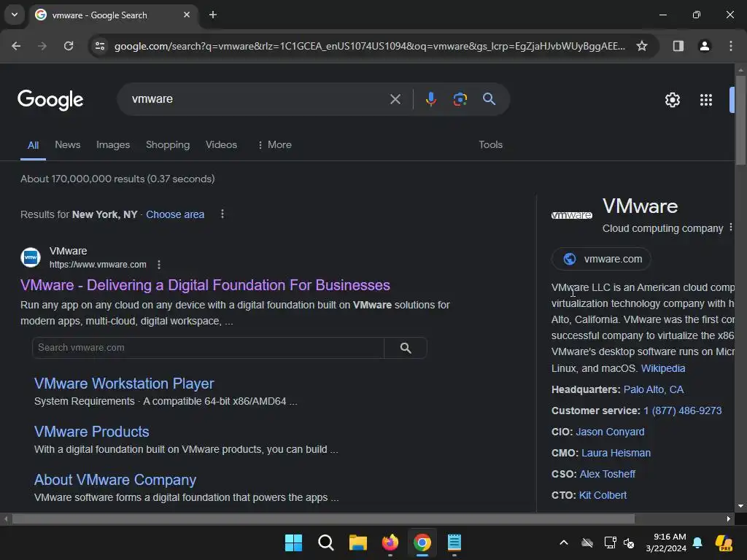Open location options three-dot menu
747x560 pixels.
[222, 214]
